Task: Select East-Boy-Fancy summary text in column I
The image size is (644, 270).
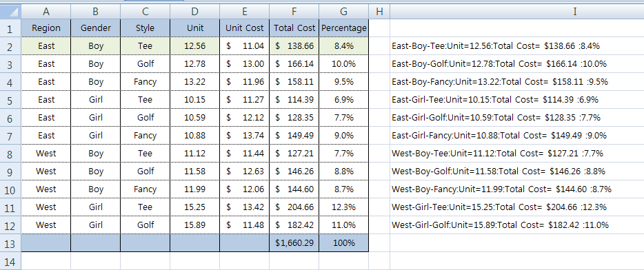Action: (500, 82)
